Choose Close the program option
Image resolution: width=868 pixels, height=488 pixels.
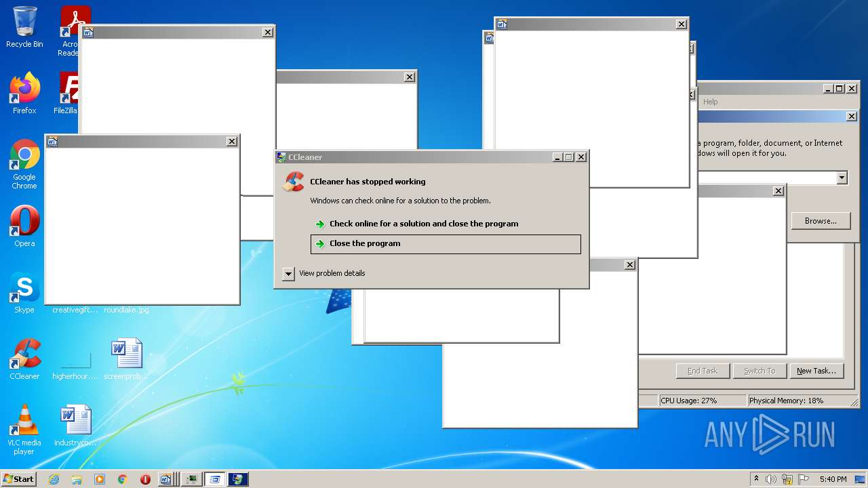pos(446,244)
